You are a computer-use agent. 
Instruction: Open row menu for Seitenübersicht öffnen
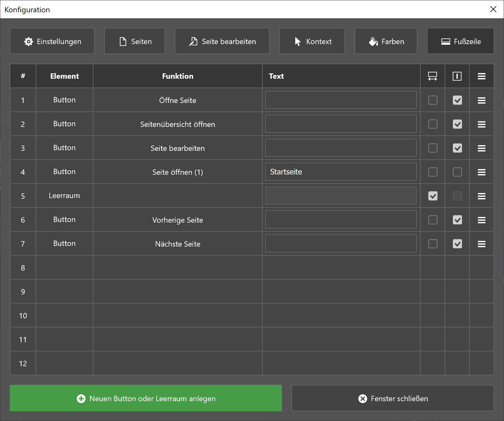pos(482,124)
